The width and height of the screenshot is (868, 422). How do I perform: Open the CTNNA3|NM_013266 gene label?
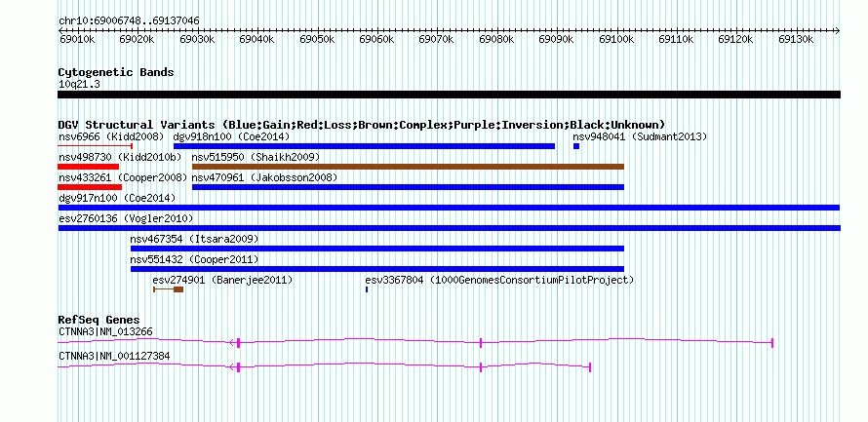pyautogui.click(x=105, y=331)
